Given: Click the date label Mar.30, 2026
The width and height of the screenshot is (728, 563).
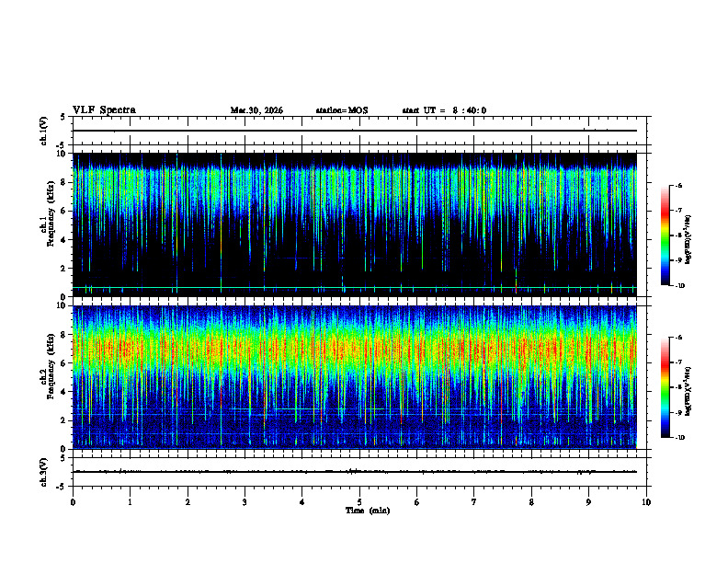Looking at the screenshot, I should coord(256,110).
